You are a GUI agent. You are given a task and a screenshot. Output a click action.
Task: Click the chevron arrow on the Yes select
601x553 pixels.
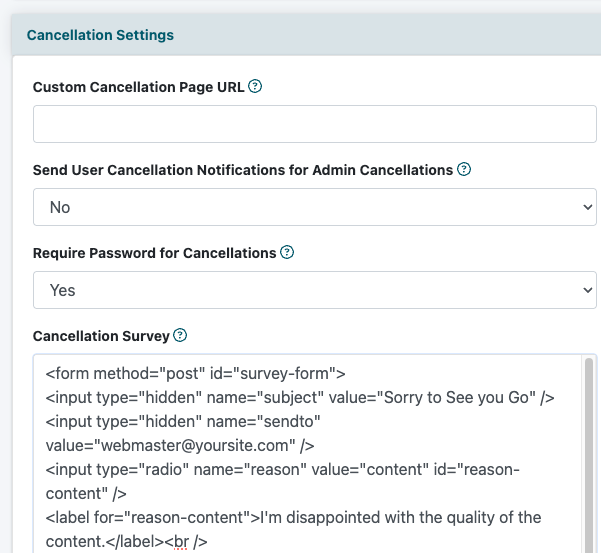[588, 290]
